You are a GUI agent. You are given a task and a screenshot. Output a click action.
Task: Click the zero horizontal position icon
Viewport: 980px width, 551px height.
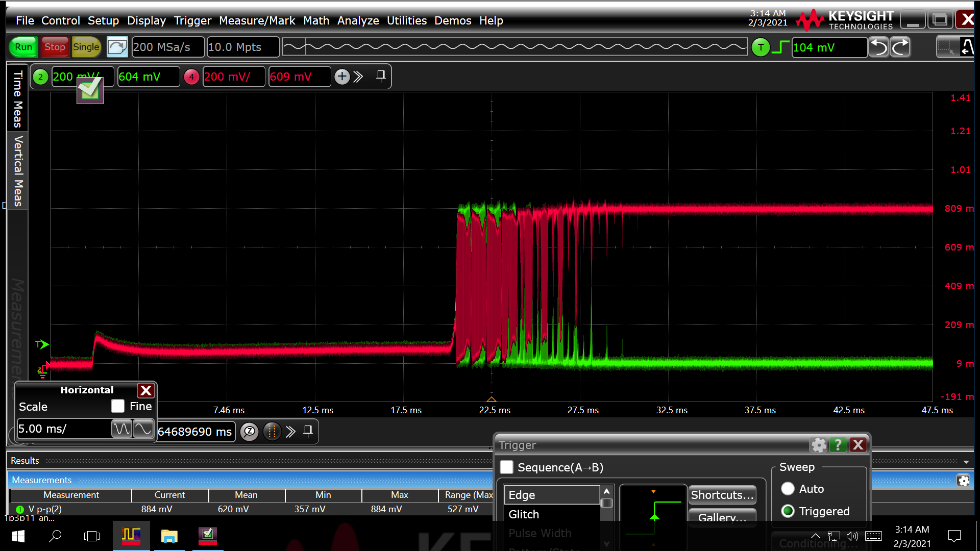click(x=250, y=432)
